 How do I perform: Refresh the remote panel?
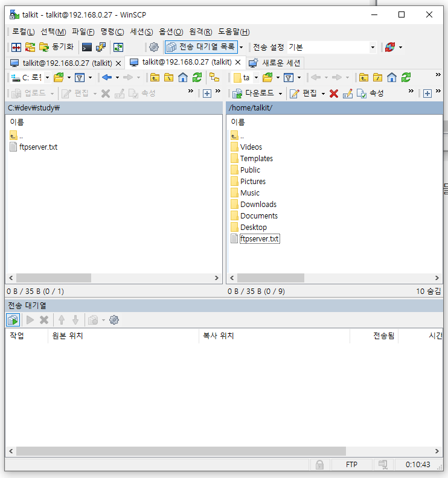tap(406, 78)
